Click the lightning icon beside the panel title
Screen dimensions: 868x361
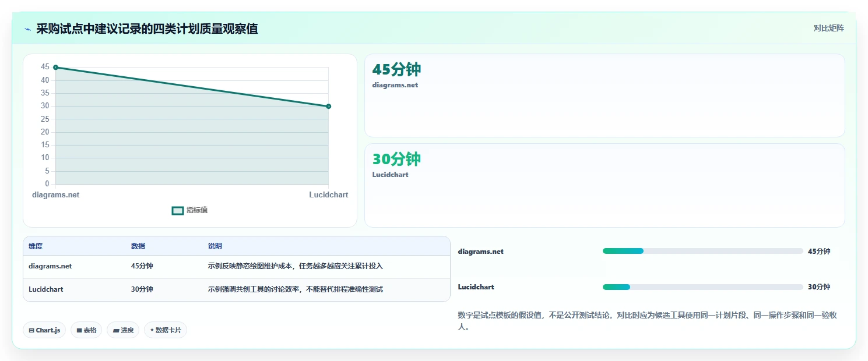(28, 29)
